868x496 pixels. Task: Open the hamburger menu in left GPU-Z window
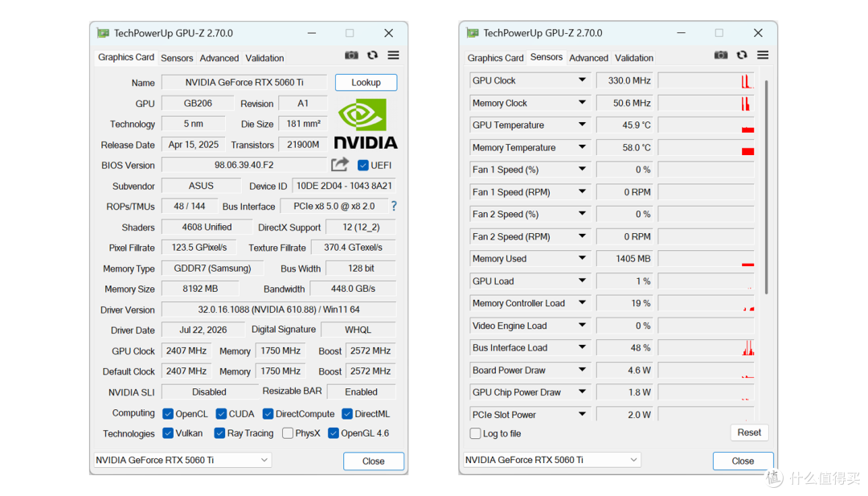coord(393,55)
